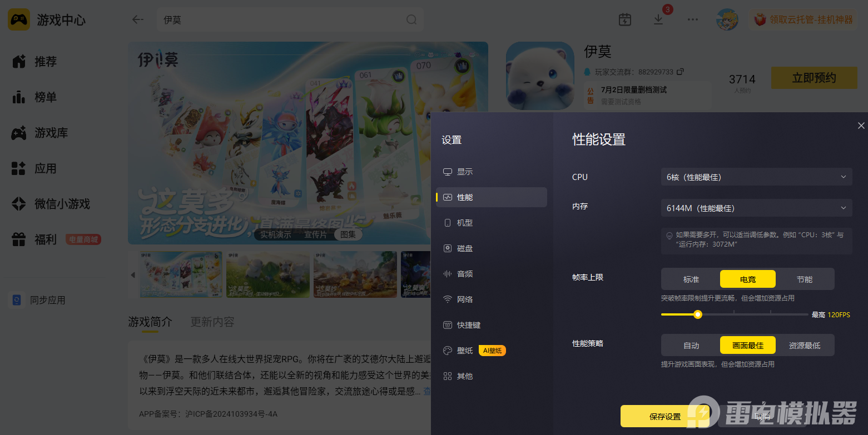Open 微信小游戏 icon in the sidebar
The height and width of the screenshot is (435, 868).
19,204
